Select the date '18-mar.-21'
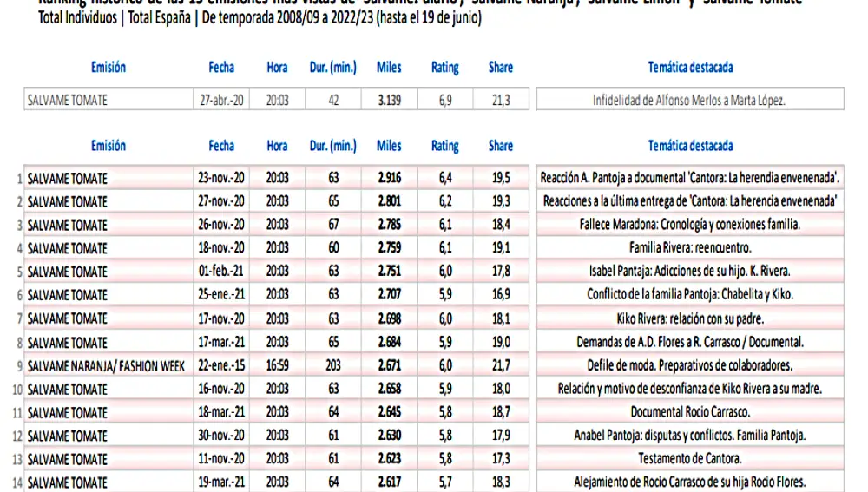Viewport: 868px width, 492px height. pyautogui.click(x=221, y=412)
